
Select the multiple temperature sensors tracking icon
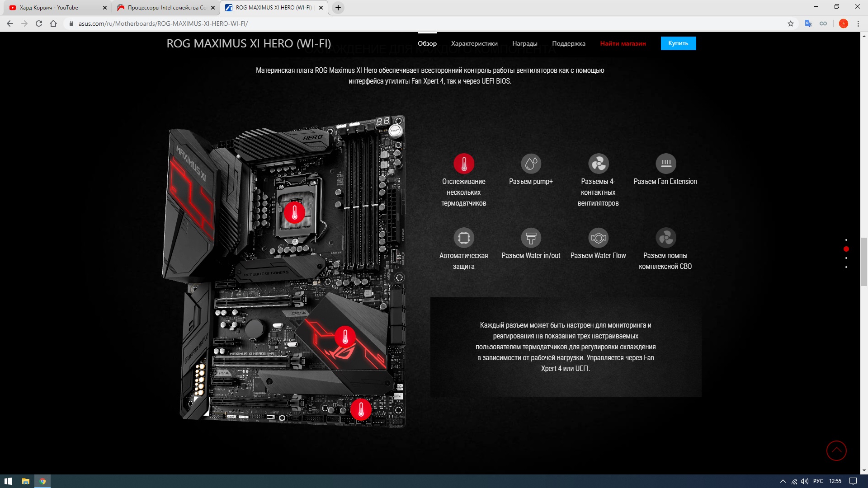point(464,164)
